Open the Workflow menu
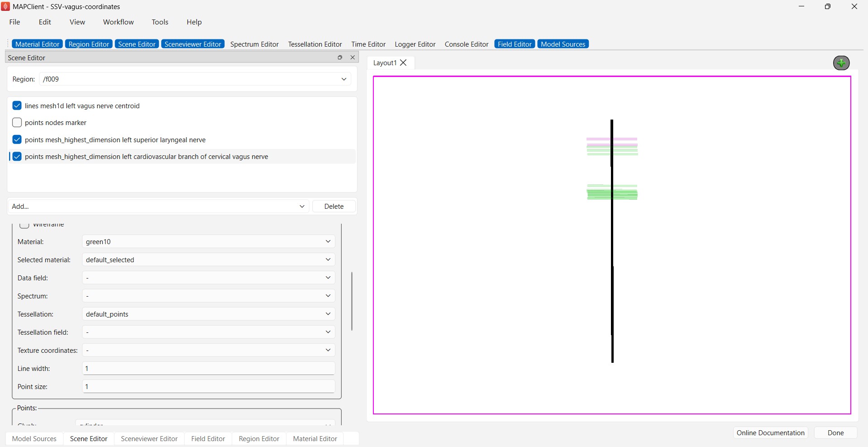Image resolution: width=868 pixels, height=447 pixels. (118, 22)
